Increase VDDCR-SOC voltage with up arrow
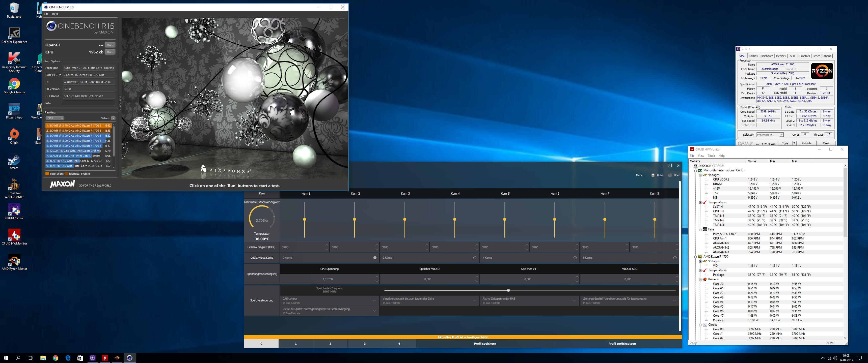Viewport: 868px width, 363px height. point(676,277)
